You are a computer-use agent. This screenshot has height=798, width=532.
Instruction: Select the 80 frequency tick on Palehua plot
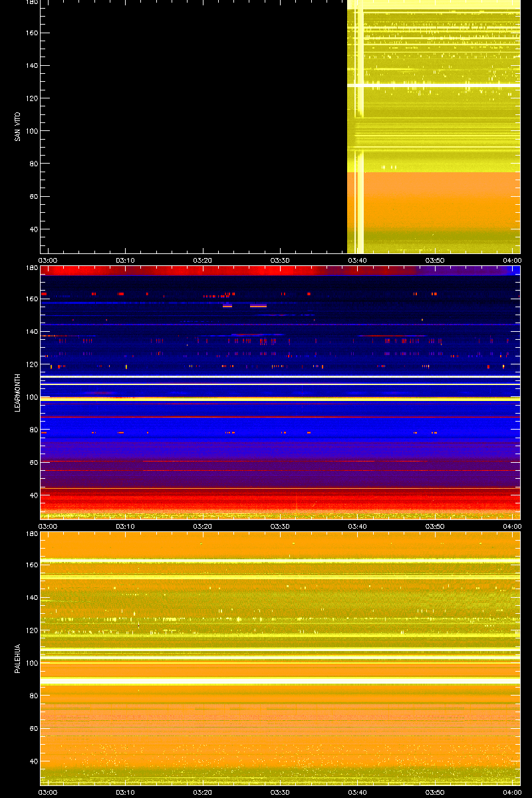(x=34, y=696)
